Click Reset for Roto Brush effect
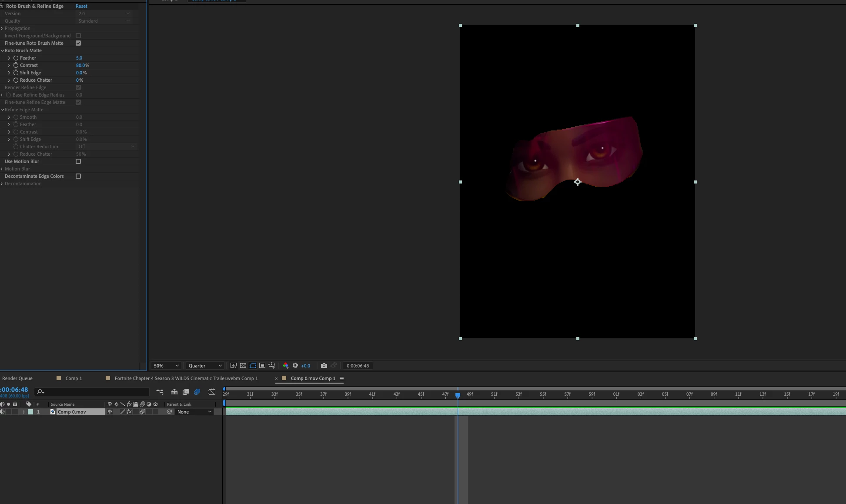The image size is (846, 504). 81,6
